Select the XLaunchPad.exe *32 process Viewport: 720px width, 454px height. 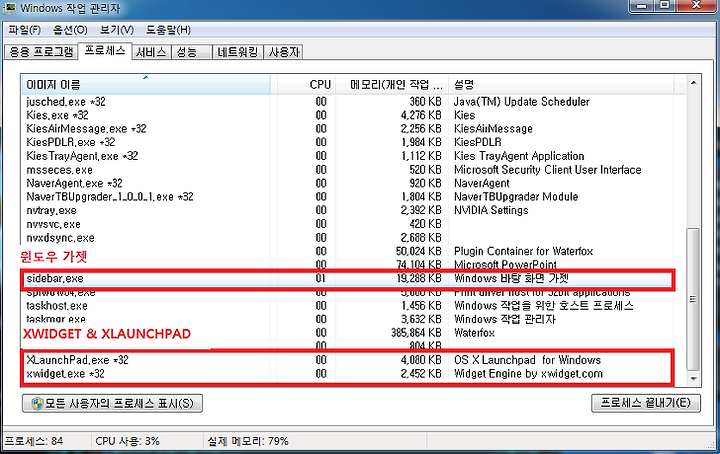point(77,360)
